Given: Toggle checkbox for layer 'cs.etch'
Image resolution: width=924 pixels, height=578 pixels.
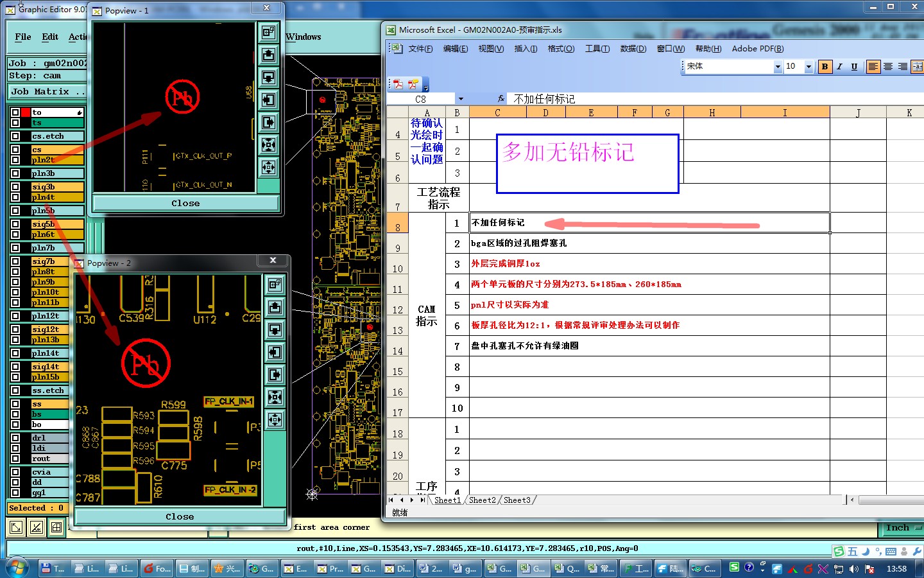Looking at the screenshot, I should coord(15,136).
